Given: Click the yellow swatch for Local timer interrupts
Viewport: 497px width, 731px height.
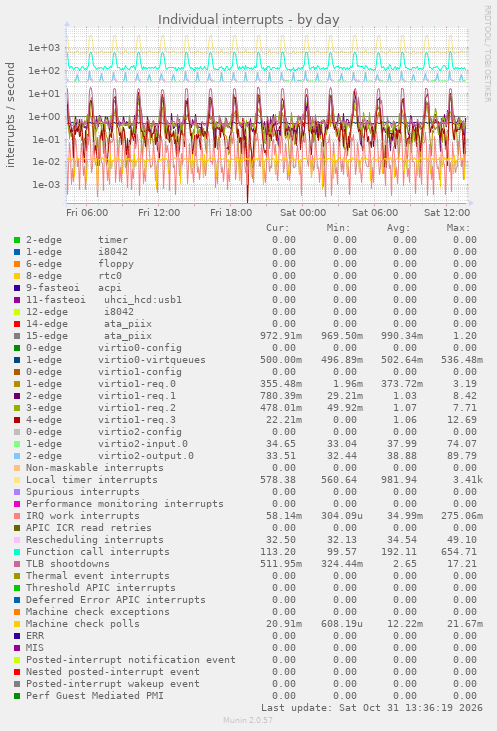Looking at the screenshot, I should [17, 480].
